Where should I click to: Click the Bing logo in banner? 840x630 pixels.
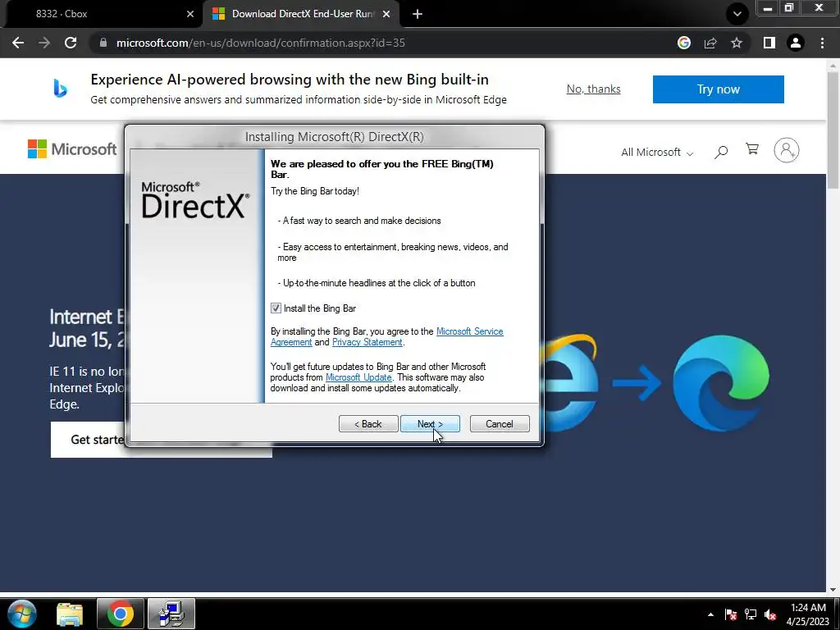(60, 89)
